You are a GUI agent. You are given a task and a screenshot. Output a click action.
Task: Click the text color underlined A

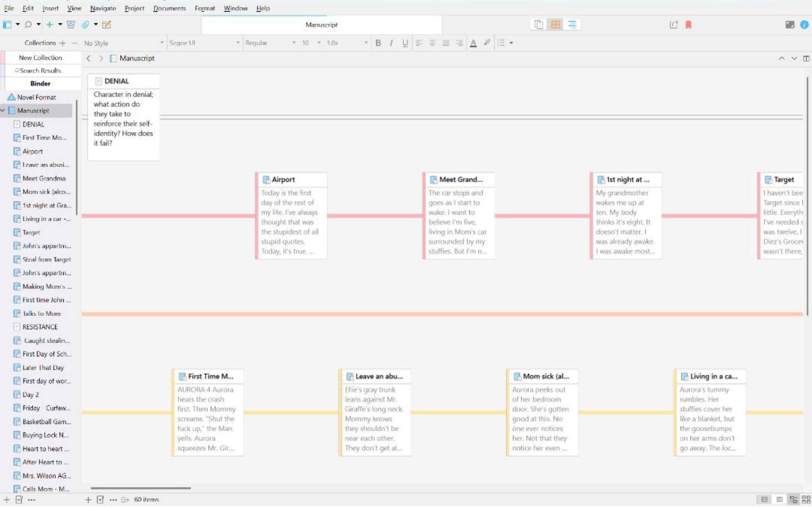473,43
